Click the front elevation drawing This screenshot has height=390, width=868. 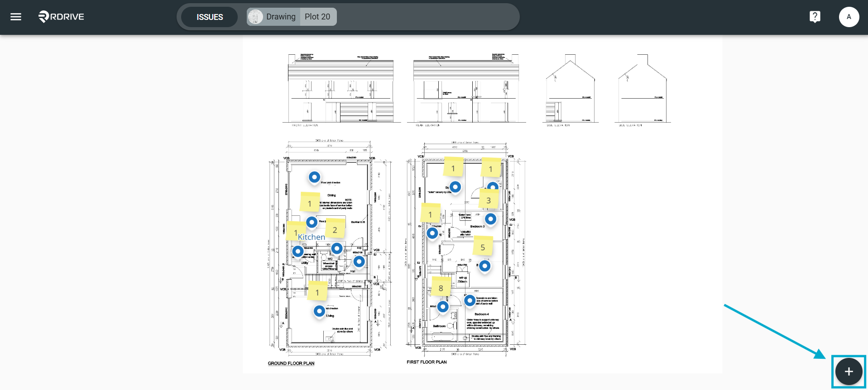(x=341, y=90)
